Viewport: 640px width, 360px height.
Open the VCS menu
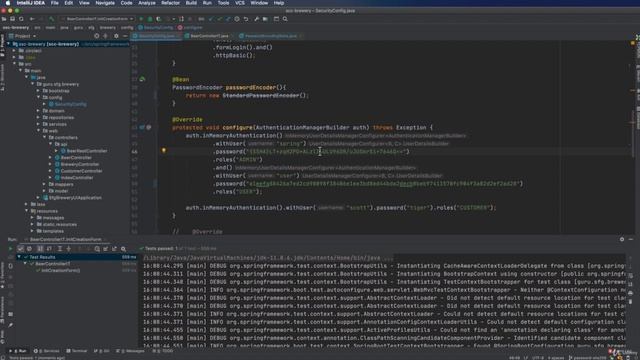pos(240,3)
